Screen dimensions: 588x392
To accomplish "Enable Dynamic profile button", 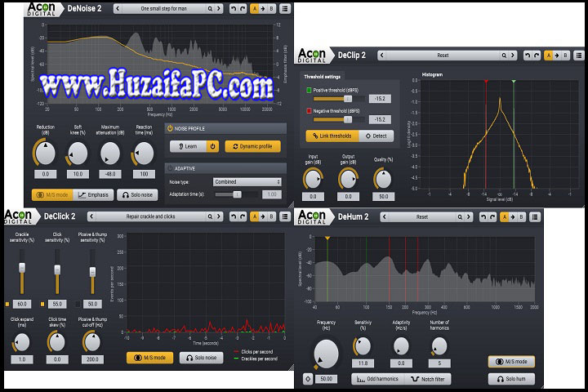I will pyautogui.click(x=252, y=146).
